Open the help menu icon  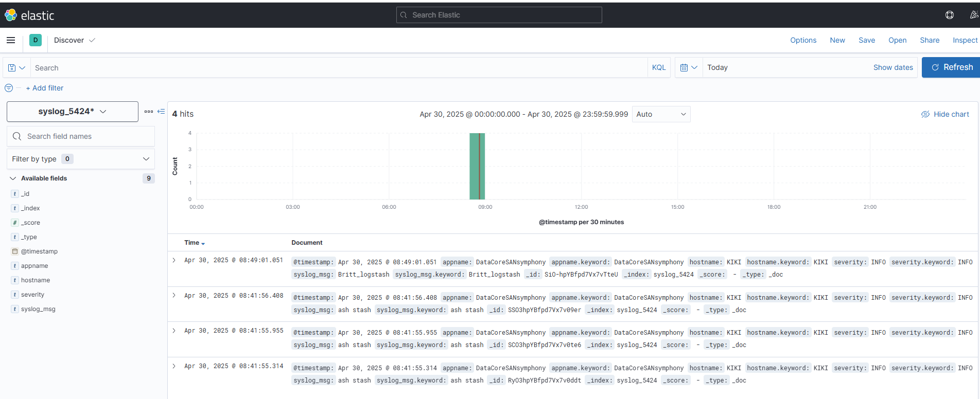pyautogui.click(x=950, y=15)
